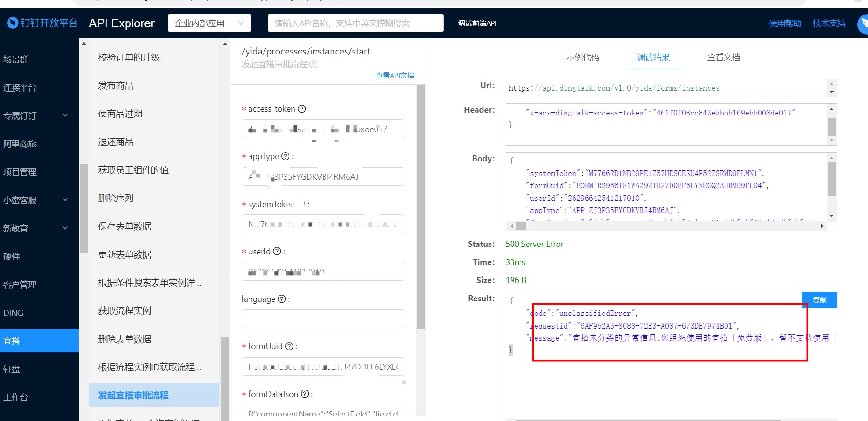Select 阿里商旅 in left sidebar
This screenshot has height=421, width=868.
pyautogui.click(x=20, y=144)
